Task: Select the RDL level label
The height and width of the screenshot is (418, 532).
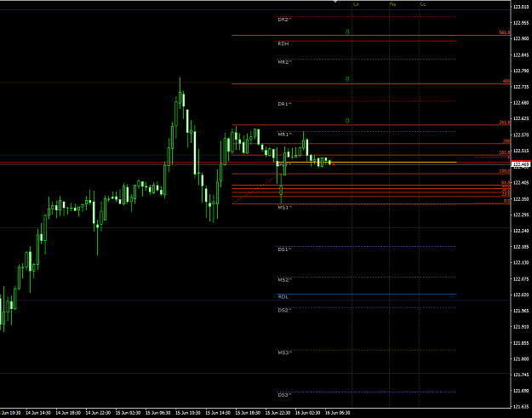Action: [283, 297]
